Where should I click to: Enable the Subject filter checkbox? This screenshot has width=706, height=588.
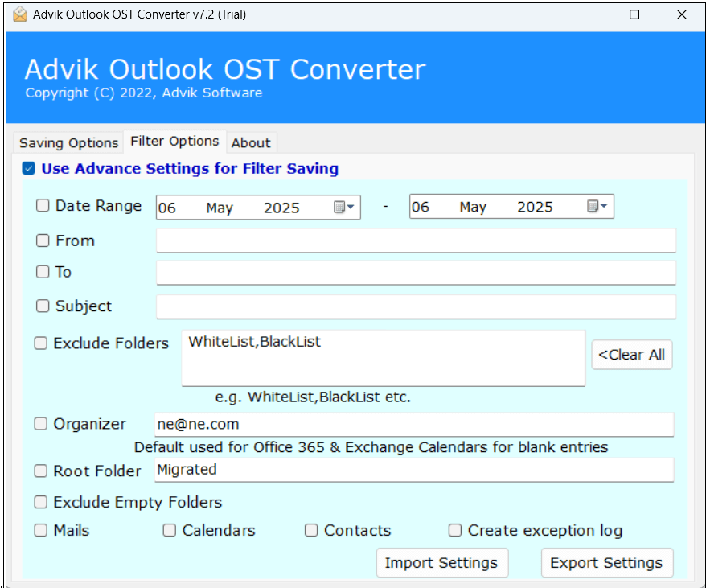pyautogui.click(x=43, y=306)
